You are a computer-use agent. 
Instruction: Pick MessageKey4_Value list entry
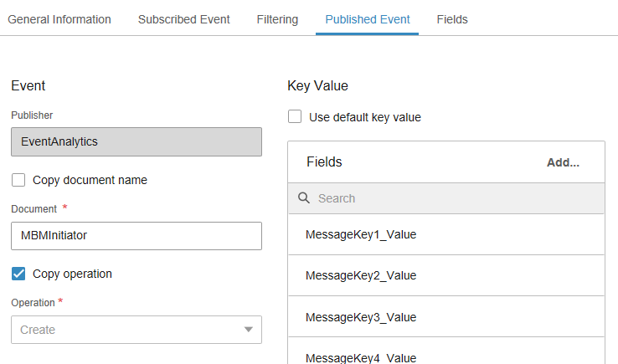tap(445, 355)
